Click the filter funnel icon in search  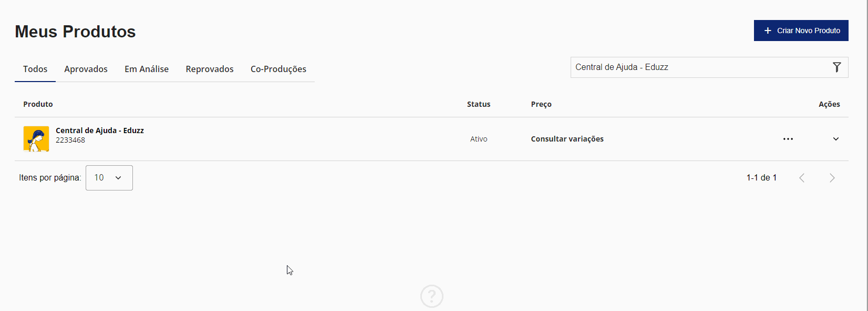point(836,67)
